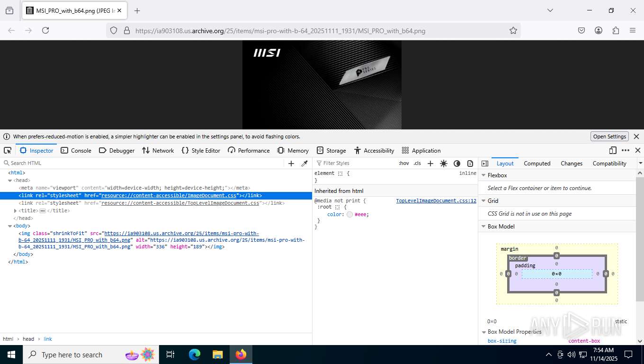The height and width of the screenshot is (364, 644).
Task: Click the Open Settings button
Action: click(x=609, y=136)
